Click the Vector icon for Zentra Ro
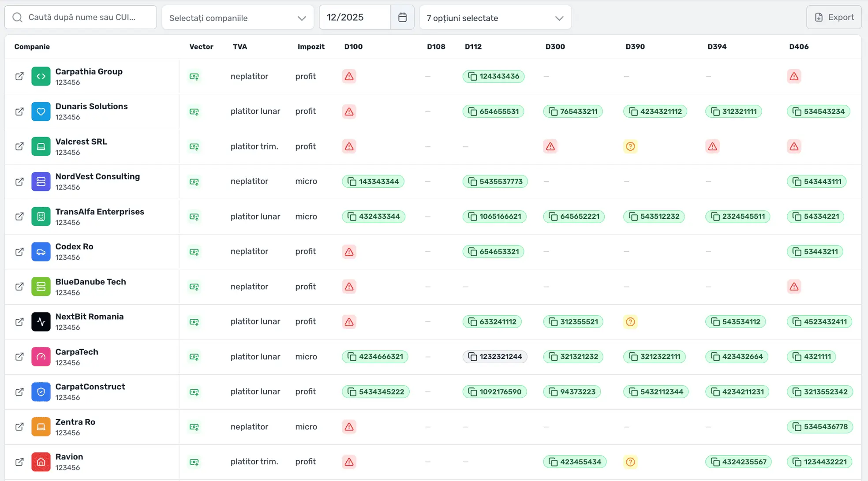The width and height of the screenshot is (868, 481). [194, 427]
